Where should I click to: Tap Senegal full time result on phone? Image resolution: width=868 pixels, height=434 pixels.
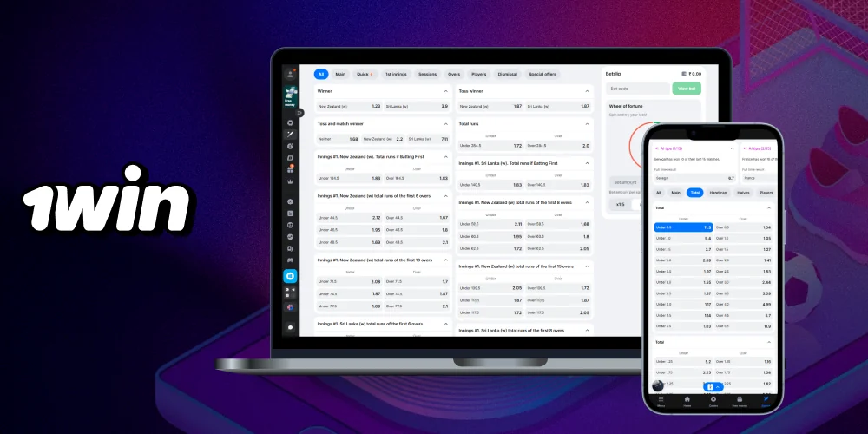(694, 178)
